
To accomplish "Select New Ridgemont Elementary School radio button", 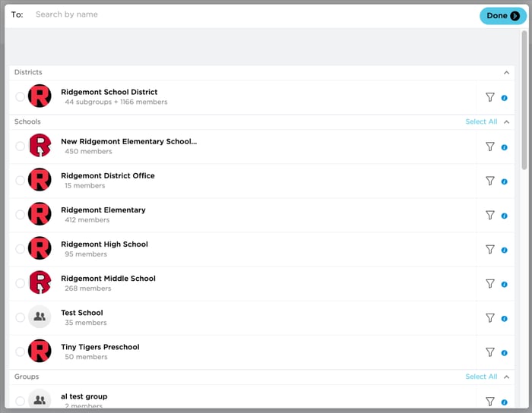I will click(20, 146).
